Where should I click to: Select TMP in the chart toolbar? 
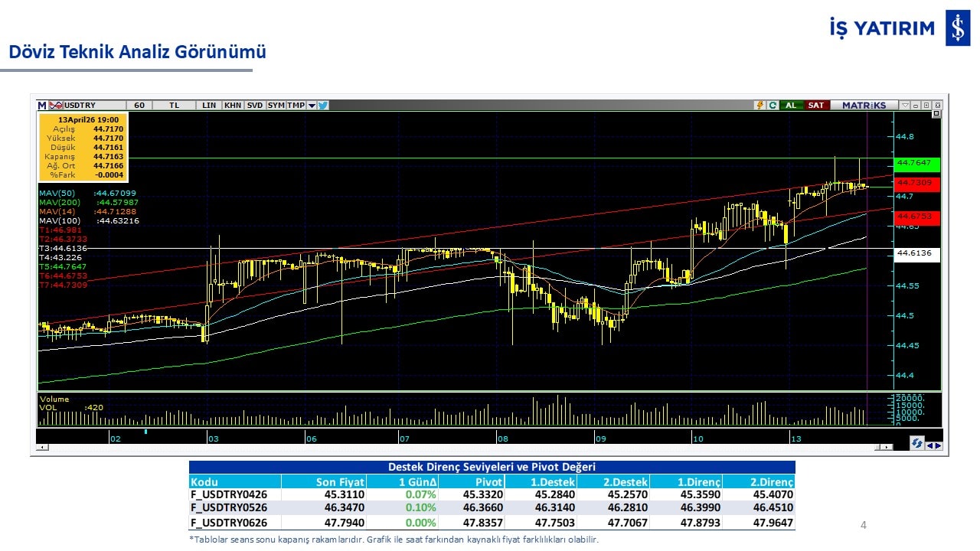click(x=296, y=105)
